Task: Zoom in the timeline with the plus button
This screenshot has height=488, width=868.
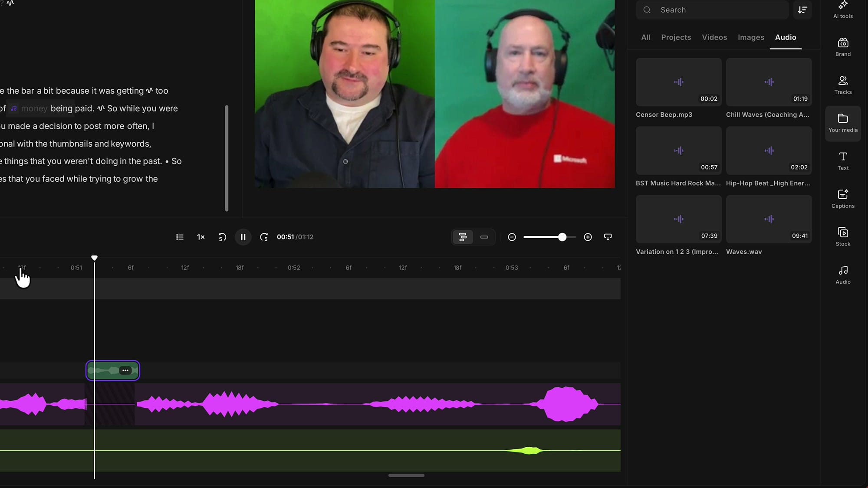Action: click(588, 237)
